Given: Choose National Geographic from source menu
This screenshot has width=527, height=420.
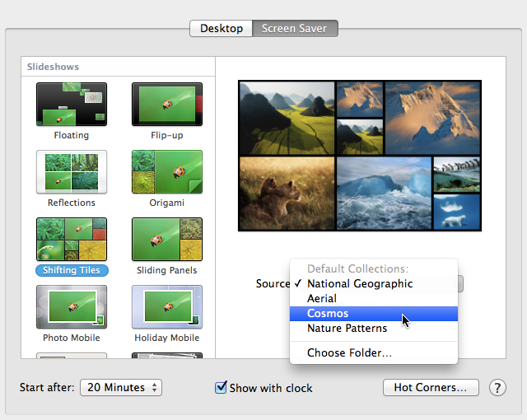Looking at the screenshot, I should pyautogui.click(x=374, y=284).
